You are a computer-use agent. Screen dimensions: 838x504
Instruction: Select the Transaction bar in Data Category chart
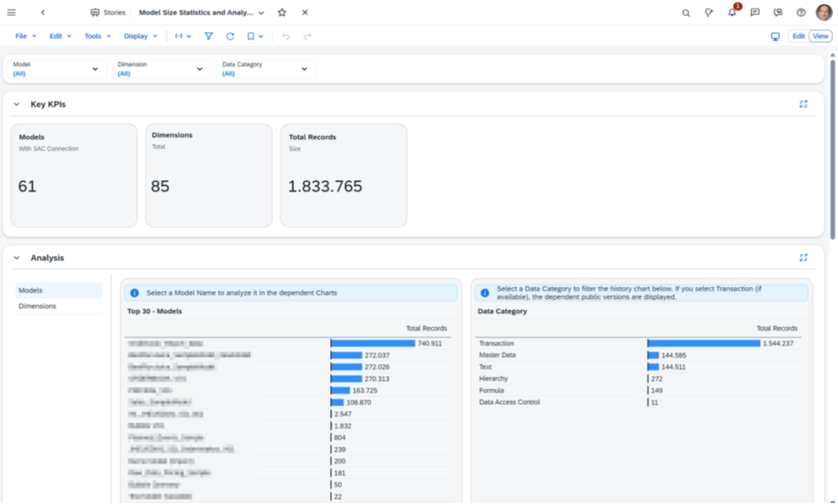pyautogui.click(x=703, y=343)
